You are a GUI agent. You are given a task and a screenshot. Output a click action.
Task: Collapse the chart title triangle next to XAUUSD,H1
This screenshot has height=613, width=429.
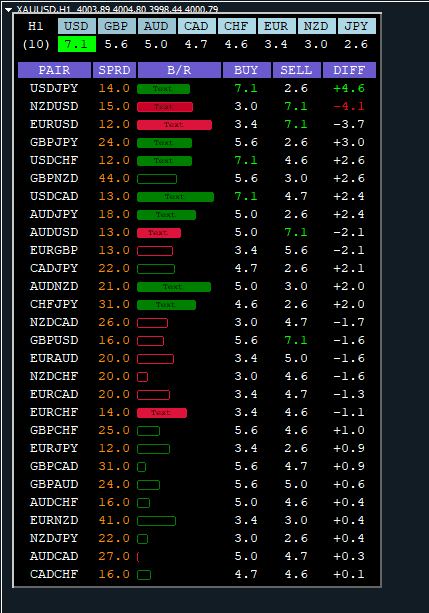pyautogui.click(x=8, y=9)
